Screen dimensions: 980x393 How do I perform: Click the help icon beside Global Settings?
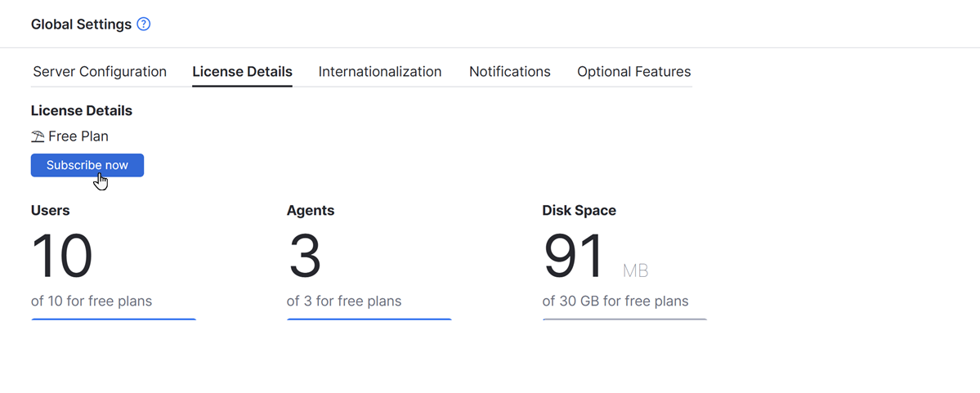pyautogui.click(x=144, y=25)
